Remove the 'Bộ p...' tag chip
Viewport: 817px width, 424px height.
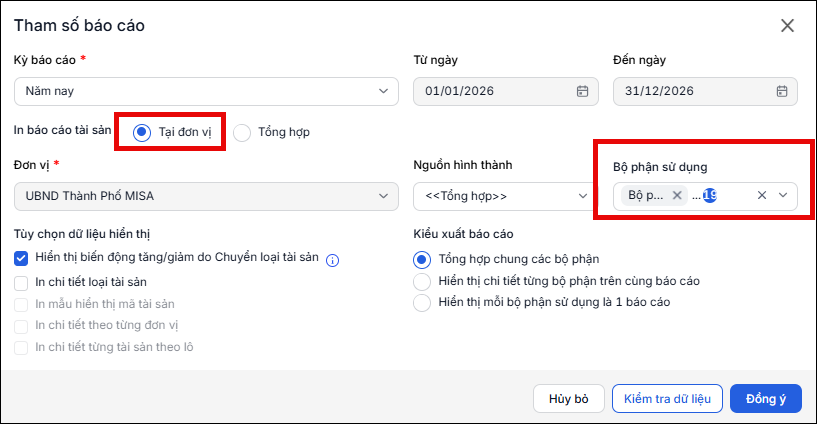[677, 195]
